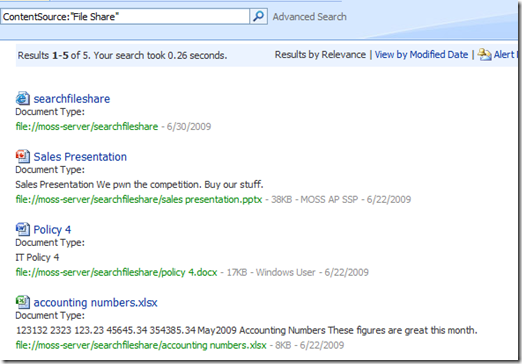Open the Advanced Search link

[309, 17]
